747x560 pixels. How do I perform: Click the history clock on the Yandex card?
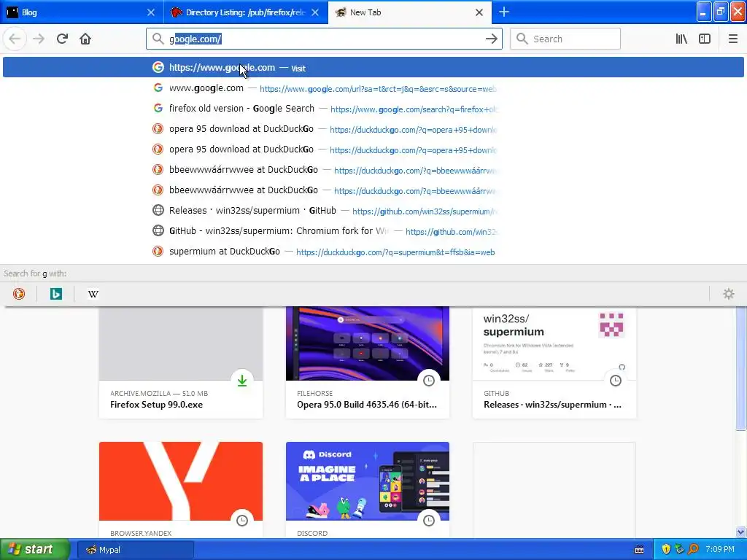pyautogui.click(x=242, y=521)
